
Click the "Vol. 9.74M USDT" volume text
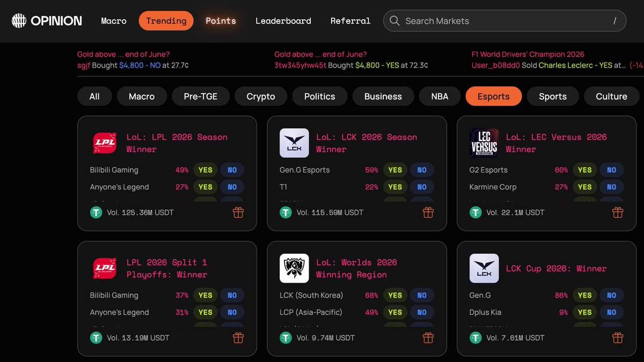[326, 338]
